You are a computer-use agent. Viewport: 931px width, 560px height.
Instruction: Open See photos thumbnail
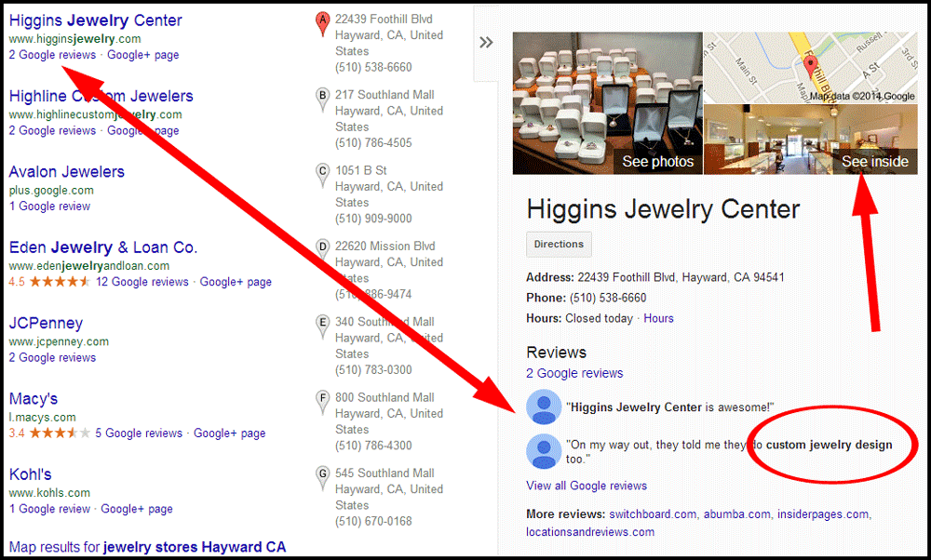pos(607,103)
